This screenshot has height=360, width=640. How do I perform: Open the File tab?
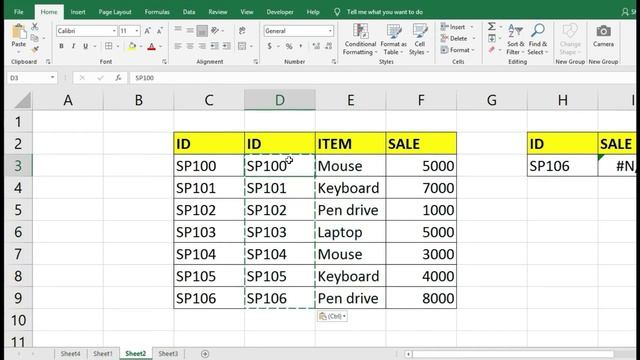point(18,12)
